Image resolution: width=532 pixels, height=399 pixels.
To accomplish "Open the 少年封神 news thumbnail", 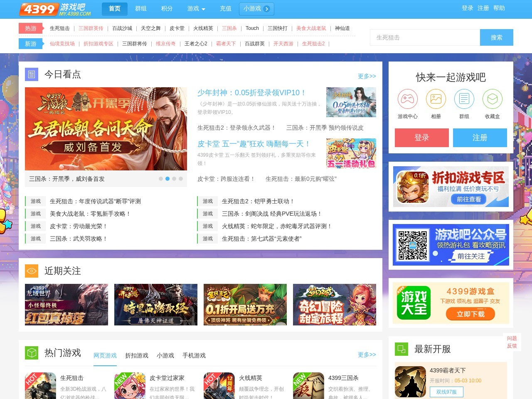I will pos(351,102).
